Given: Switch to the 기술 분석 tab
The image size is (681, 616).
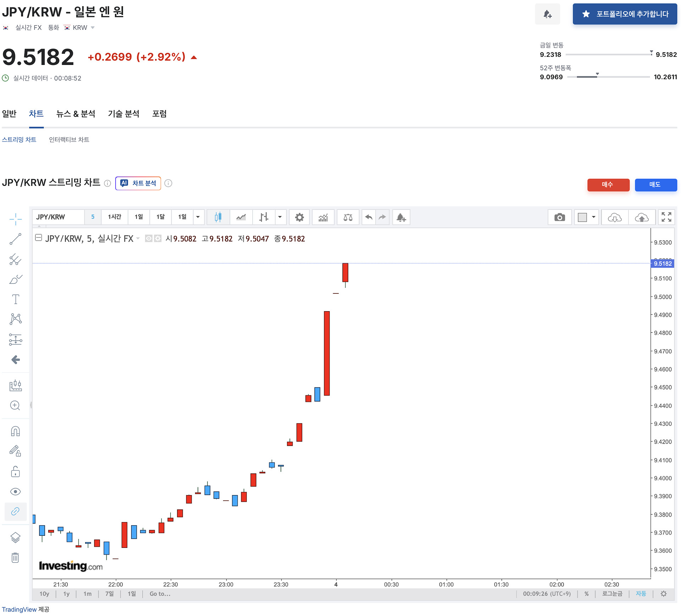Looking at the screenshot, I should (x=123, y=114).
